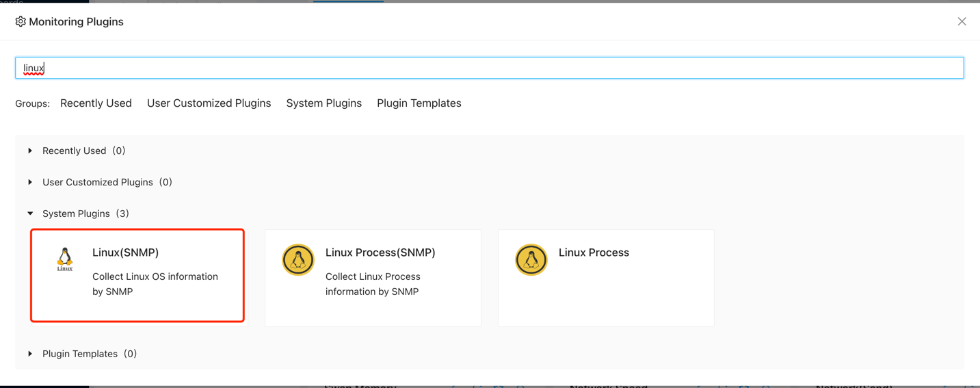Click the plugin search input field
The width and height of the screenshot is (980, 388).
[489, 68]
